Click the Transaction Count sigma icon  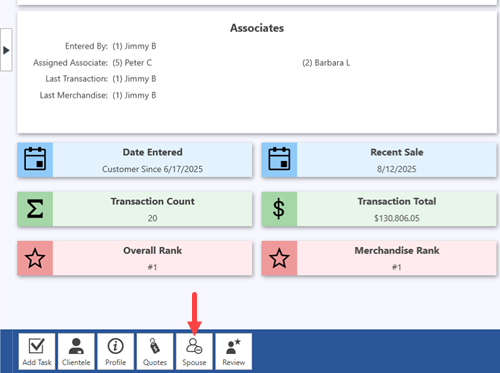[35, 209]
